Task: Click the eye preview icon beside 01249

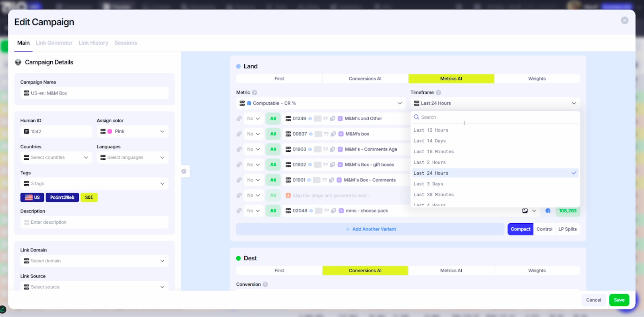Action: click(310, 119)
